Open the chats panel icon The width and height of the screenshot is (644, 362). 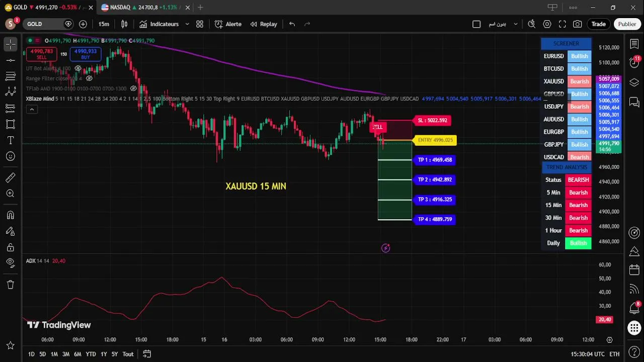[634, 103]
